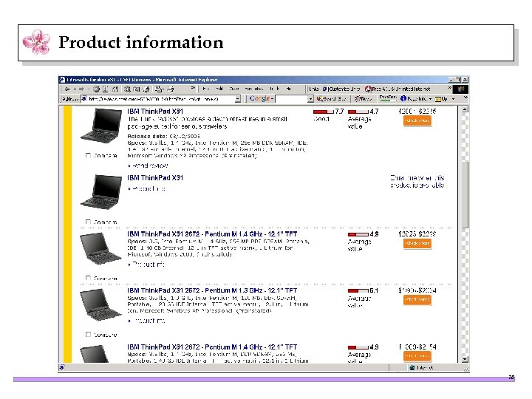Click Check prices for first ThinkPad X31

click(x=417, y=120)
